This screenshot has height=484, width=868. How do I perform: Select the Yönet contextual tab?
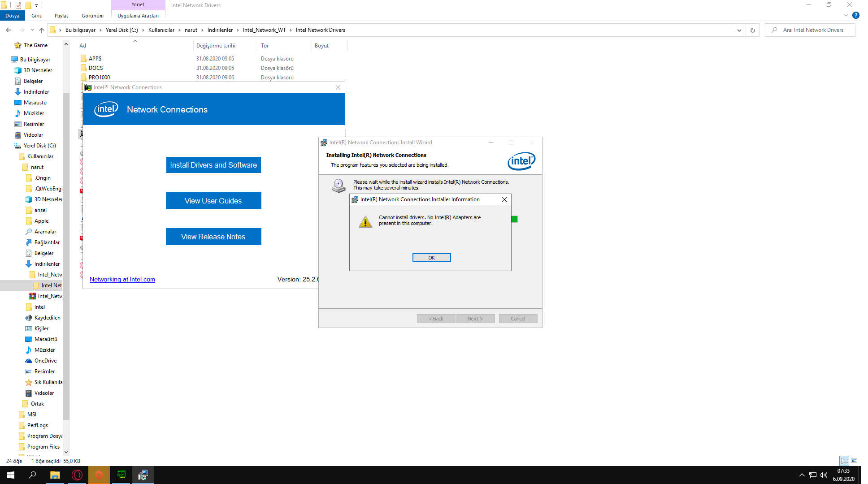pos(138,4)
